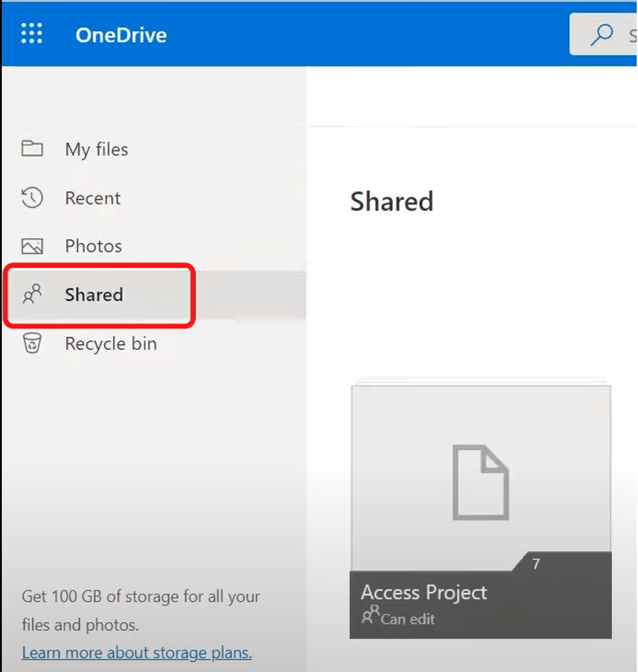Viewport: 638px width, 672px height.
Task: Follow Learn more about storage plans link
Action: point(136,652)
